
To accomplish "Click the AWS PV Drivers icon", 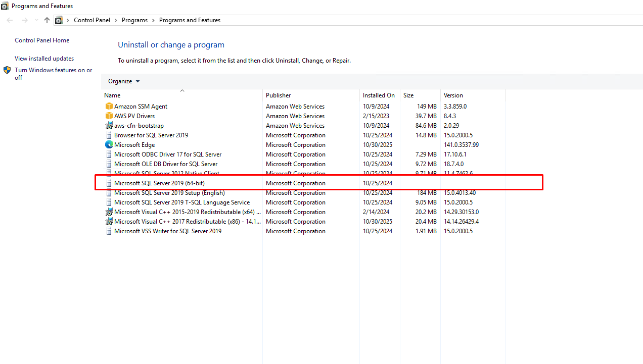I will point(109,116).
